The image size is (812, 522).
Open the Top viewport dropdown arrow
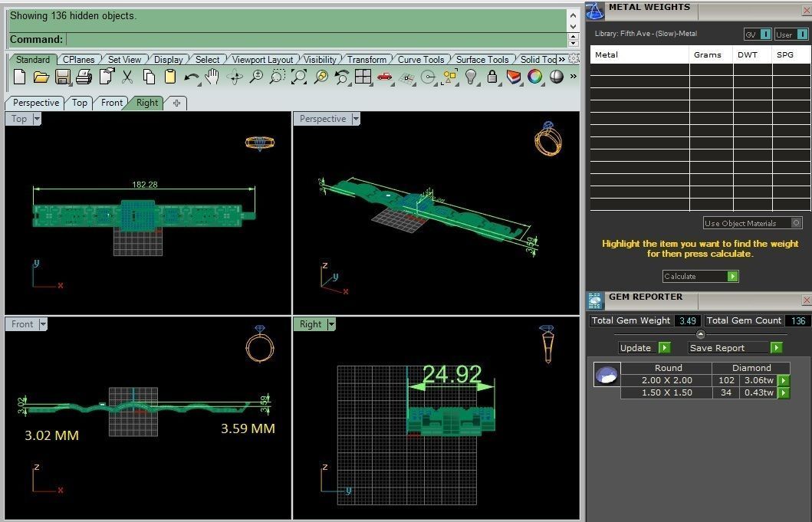point(37,119)
